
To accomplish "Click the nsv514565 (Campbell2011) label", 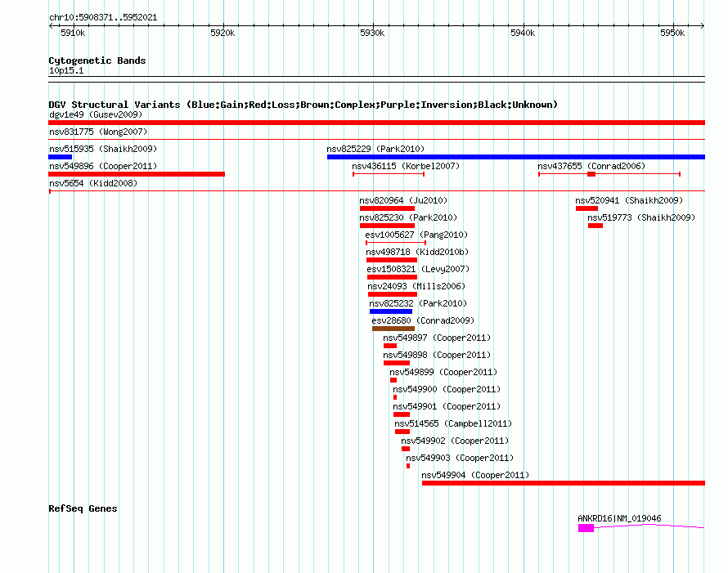I will click(x=453, y=423).
